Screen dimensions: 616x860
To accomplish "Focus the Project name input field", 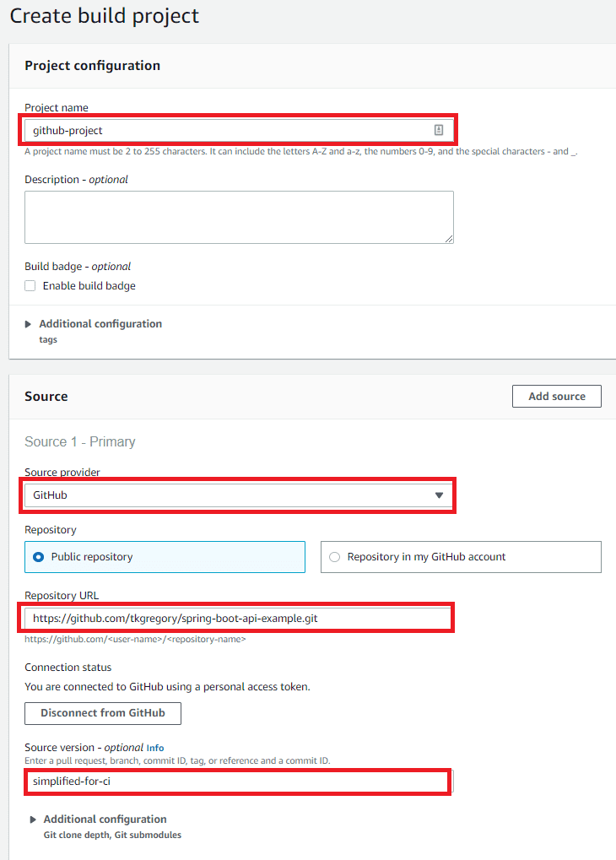I will click(228, 130).
